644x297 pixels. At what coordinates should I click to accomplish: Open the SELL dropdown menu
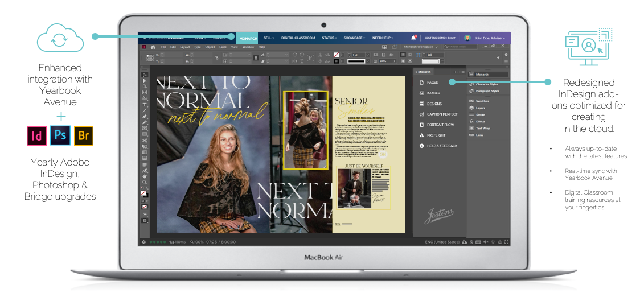[x=269, y=38]
